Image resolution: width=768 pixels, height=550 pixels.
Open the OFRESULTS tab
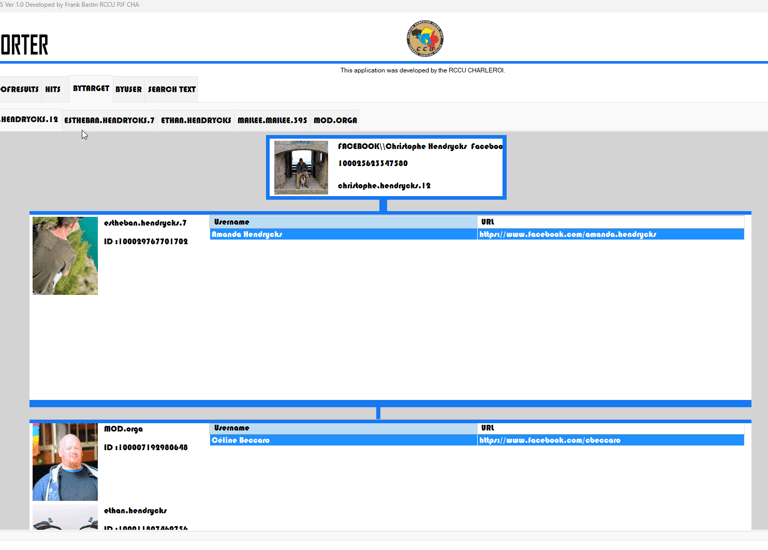coord(20,89)
